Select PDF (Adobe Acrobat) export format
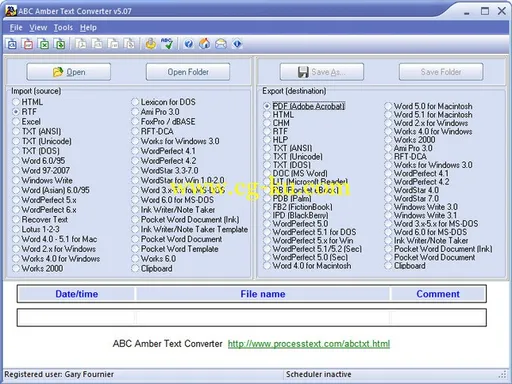Image resolution: width=512 pixels, height=384 pixels. (x=304, y=106)
